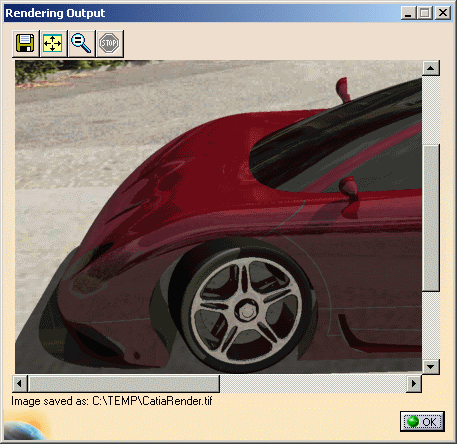The width and height of the screenshot is (457, 444).
Task: Click the horizontal scrollbar left arrow
Action: click(x=20, y=384)
